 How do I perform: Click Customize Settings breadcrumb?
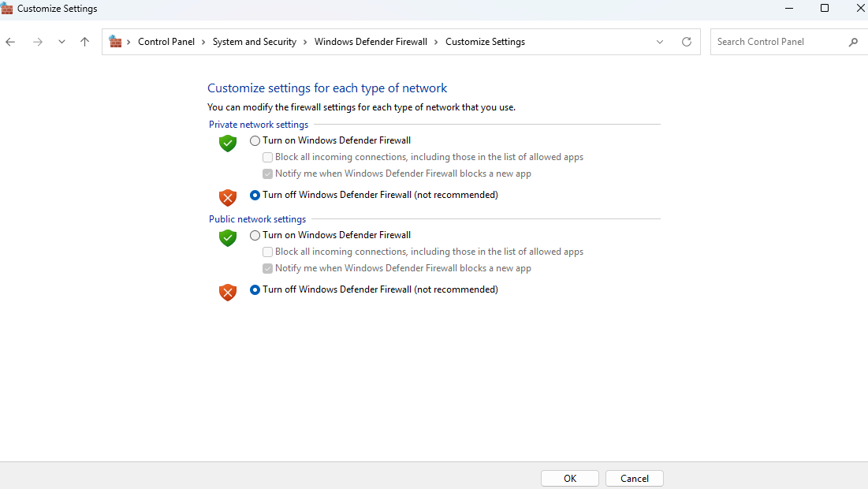pyautogui.click(x=485, y=42)
